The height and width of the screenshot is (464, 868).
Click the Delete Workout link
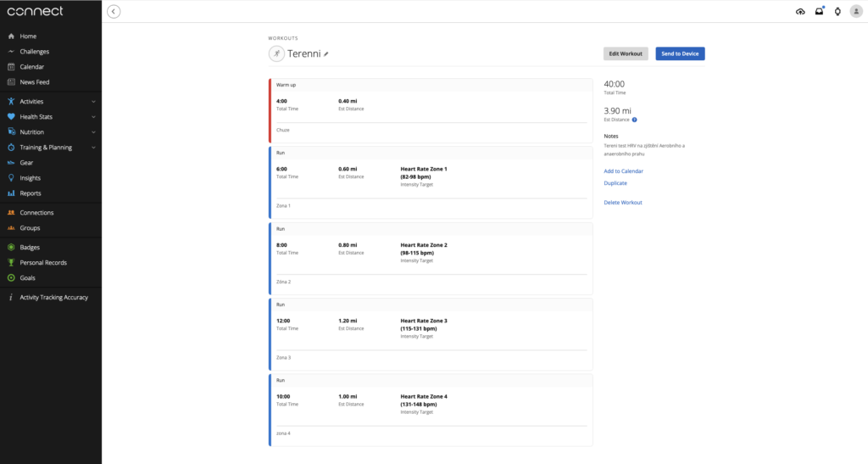tap(623, 203)
